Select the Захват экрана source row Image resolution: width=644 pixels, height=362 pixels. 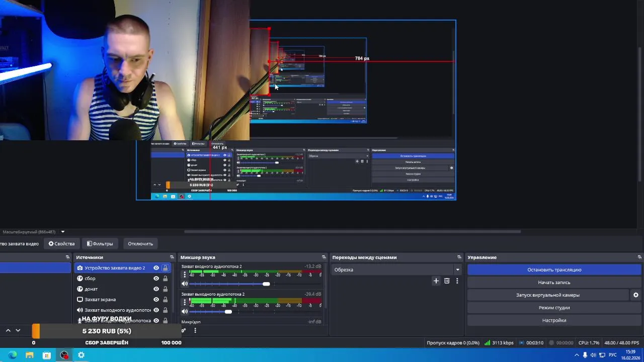pos(123,300)
